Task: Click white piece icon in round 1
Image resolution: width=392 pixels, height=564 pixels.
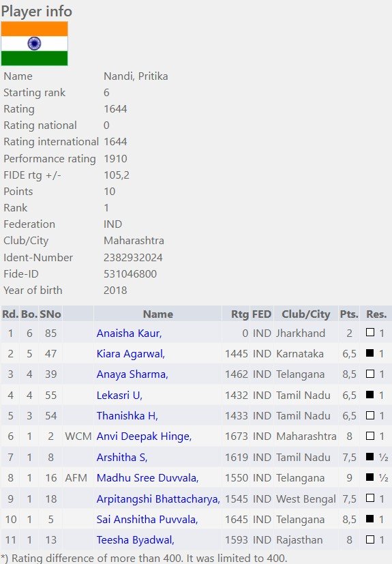Action: pyautogui.click(x=370, y=332)
